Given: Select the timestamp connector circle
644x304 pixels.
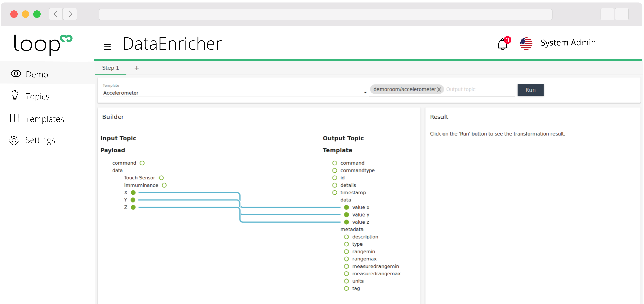Looking at the screenshot, I should (x=335, y=193).
